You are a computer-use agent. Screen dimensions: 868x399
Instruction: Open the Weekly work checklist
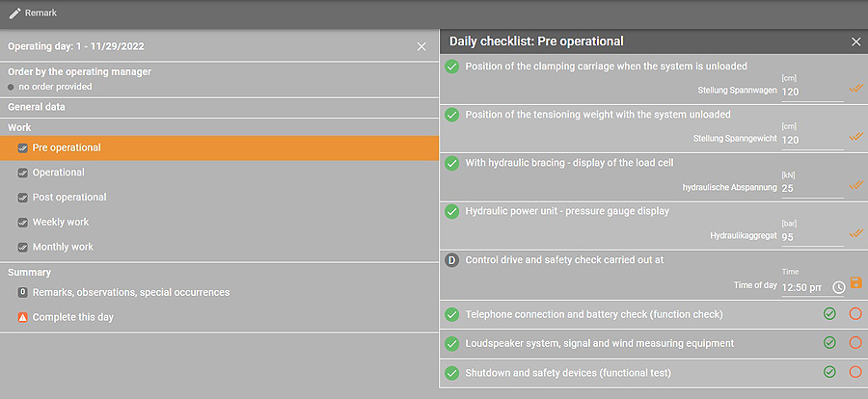click(61, 222)
